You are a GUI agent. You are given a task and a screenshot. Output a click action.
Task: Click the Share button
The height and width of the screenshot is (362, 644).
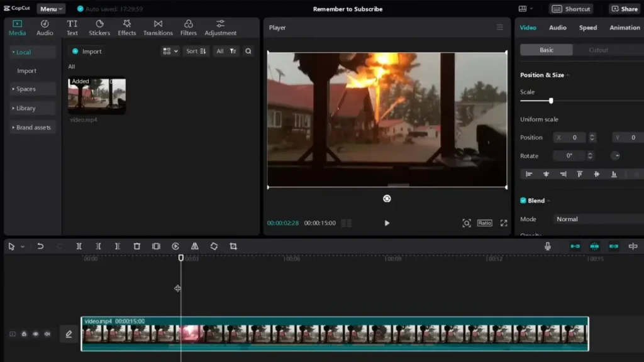click(624, 9)
